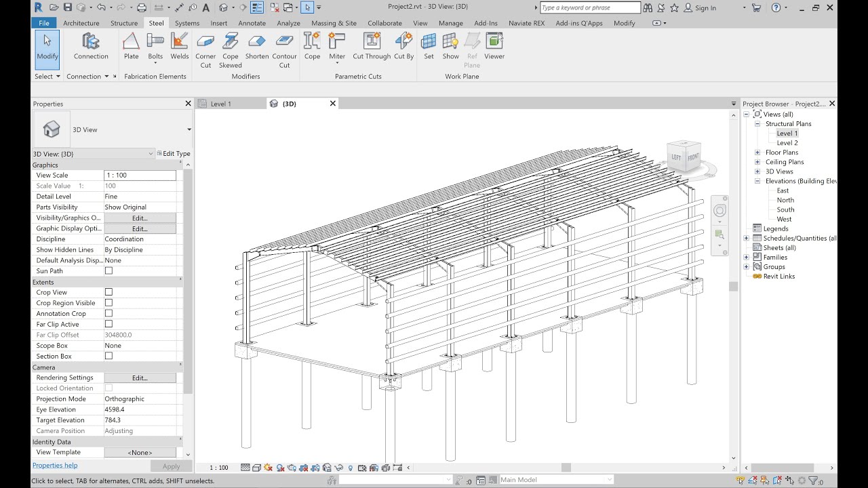Screen dimensions: 868x488
Task: Switch to the Structure ribbon tab
Action: [x=124, y=23]
